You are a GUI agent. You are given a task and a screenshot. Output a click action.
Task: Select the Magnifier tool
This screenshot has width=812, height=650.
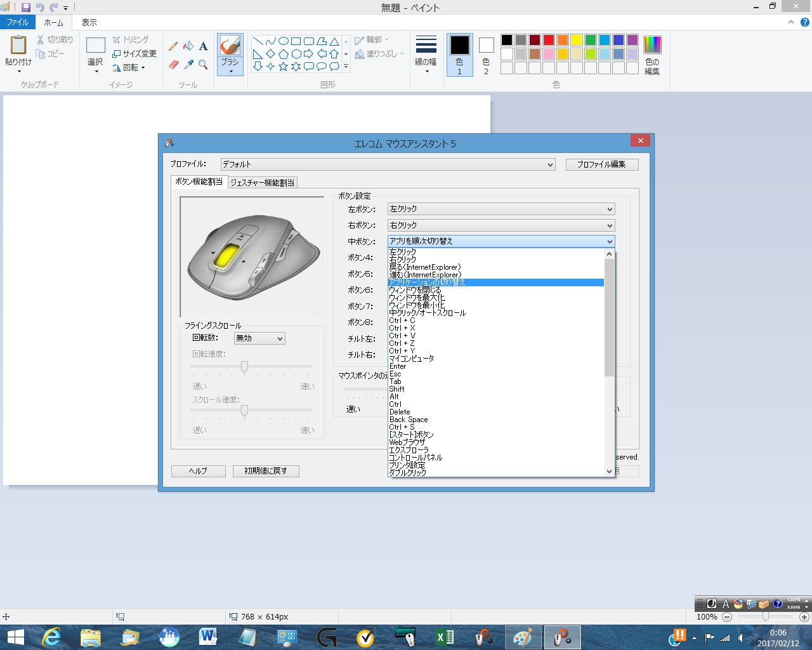(x=203, y=64)
